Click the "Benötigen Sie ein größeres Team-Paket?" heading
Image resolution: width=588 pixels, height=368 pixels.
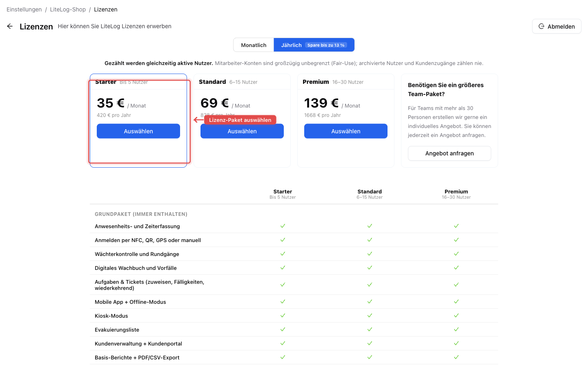click(x=446, y=90)
